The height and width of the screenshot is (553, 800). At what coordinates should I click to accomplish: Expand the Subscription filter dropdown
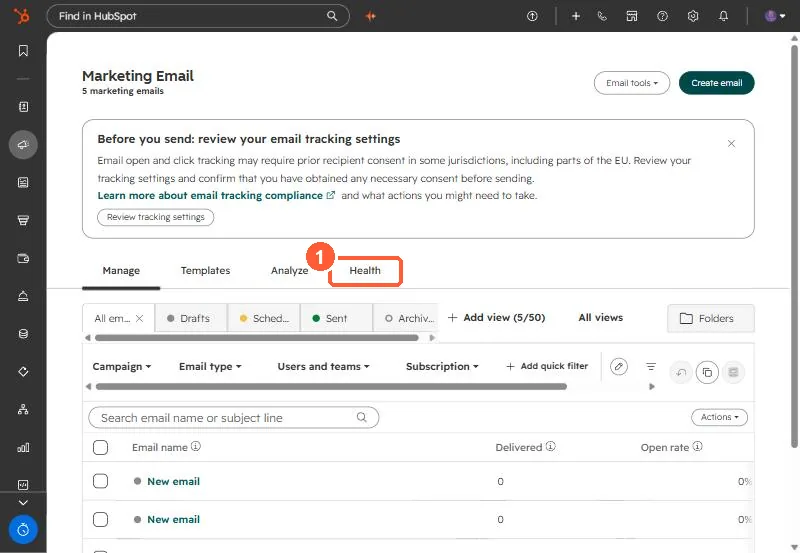[442, 366]
